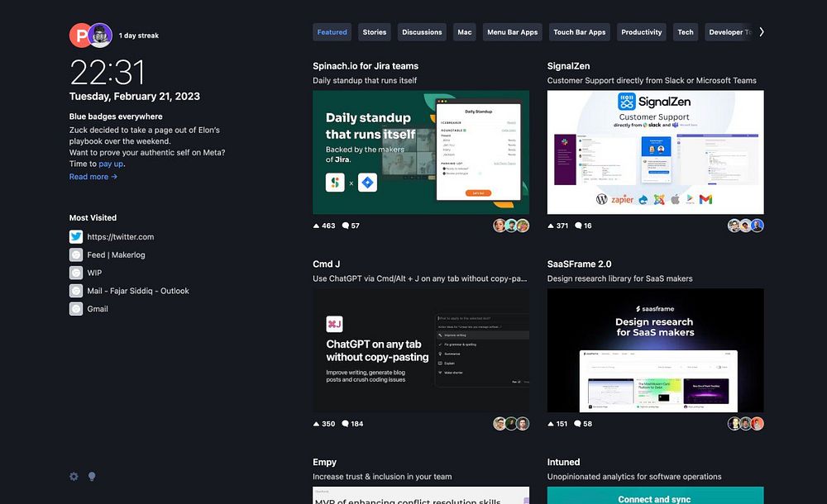Open the WIP most visited link
The image size is (827, 504).
(x=94, y=273)
